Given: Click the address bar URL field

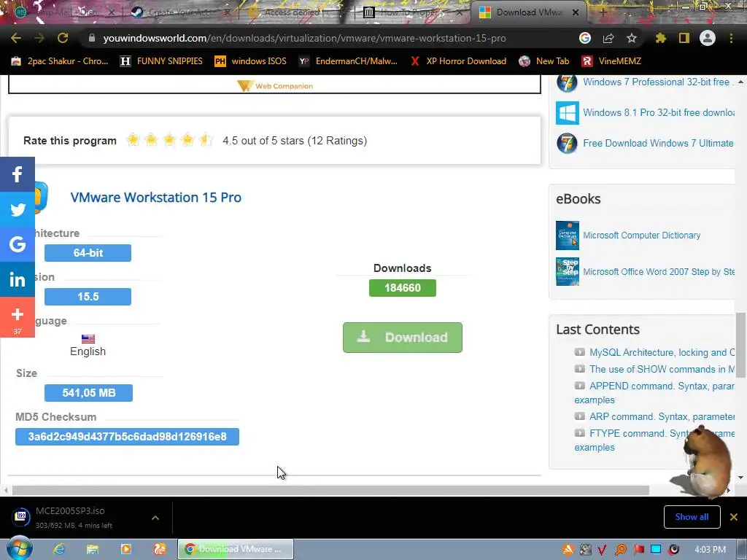Looking at the screenshot, I should pos(304,38).
